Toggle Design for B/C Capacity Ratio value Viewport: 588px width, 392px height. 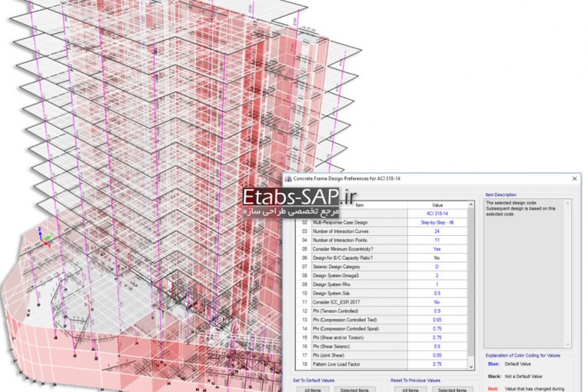(x=437, y=258)
